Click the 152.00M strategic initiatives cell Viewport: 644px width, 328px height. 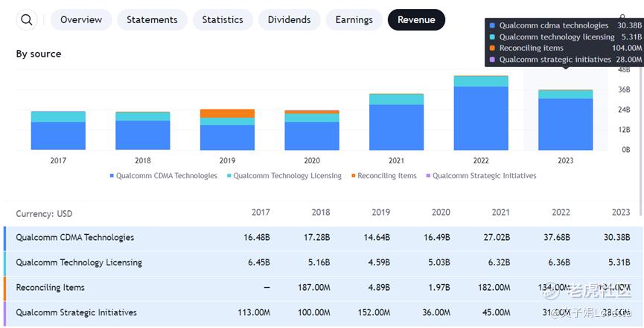pos(374,312)
